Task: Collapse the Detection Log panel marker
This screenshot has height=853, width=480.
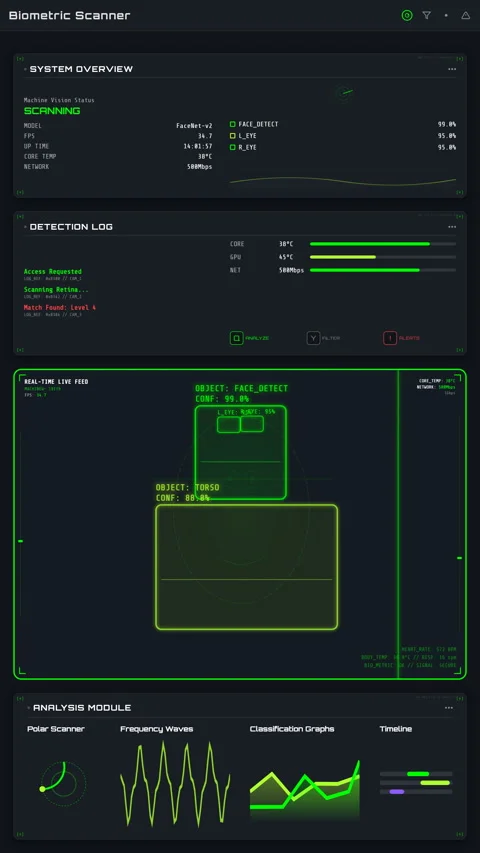Action: click(x=26, y=227)
